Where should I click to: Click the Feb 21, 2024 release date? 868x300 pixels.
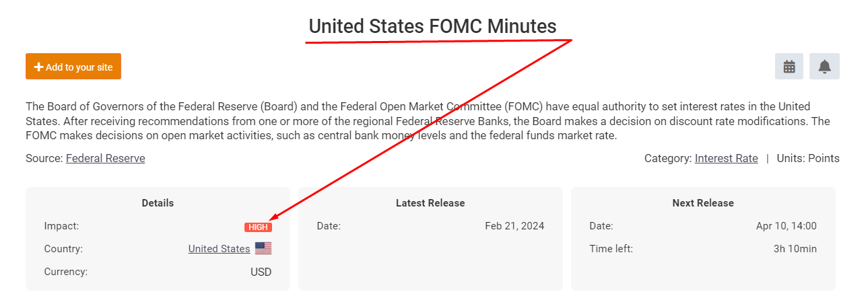[x=514, y=226]
